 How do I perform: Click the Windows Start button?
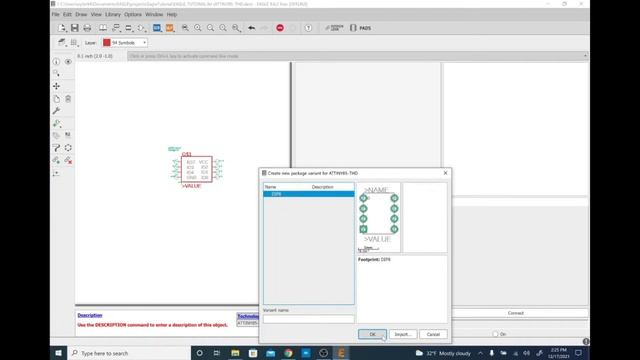click(58, 353)
